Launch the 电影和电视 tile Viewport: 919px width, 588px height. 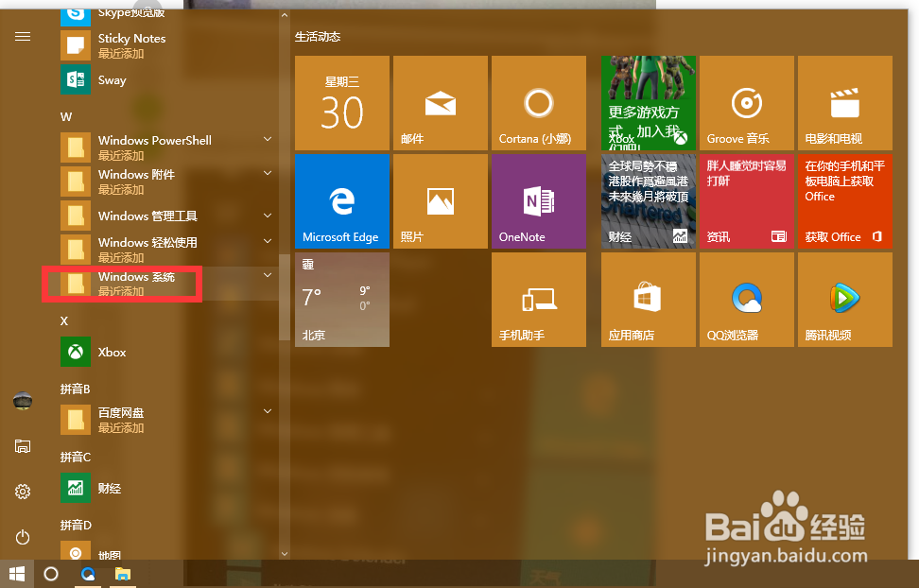coord(844,102)
